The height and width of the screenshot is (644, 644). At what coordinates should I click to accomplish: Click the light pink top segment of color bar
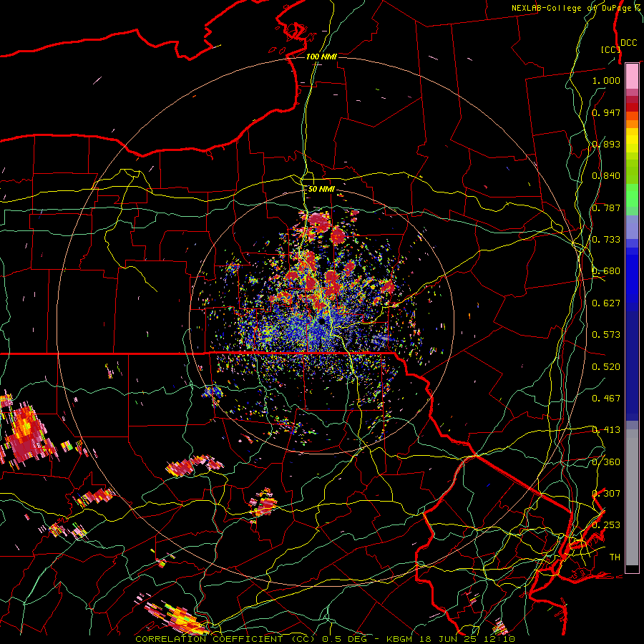coord(632,76)
